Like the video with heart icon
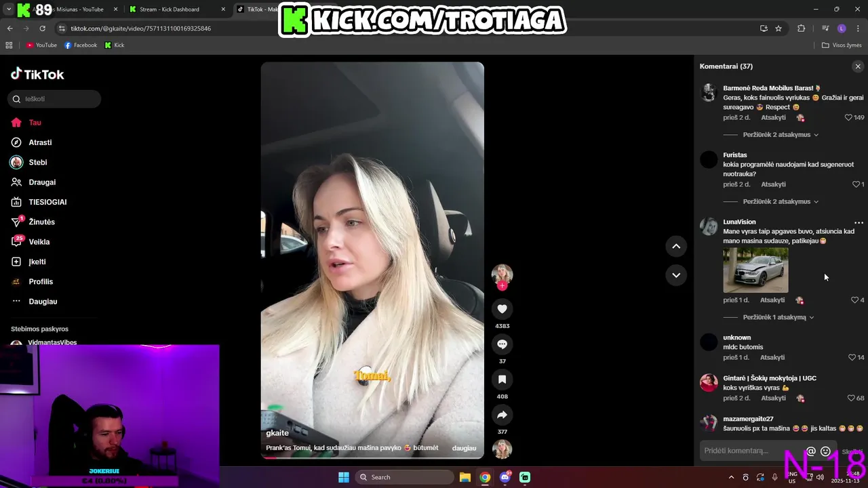The width and height of the screenshot is (868, 488). click(502, 309)
